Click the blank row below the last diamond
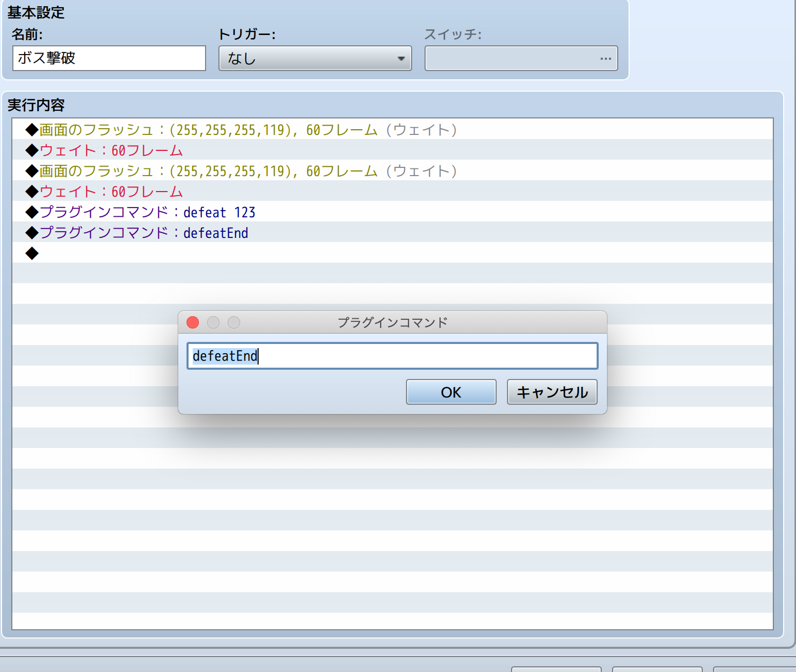 click(x=392, y=273)
